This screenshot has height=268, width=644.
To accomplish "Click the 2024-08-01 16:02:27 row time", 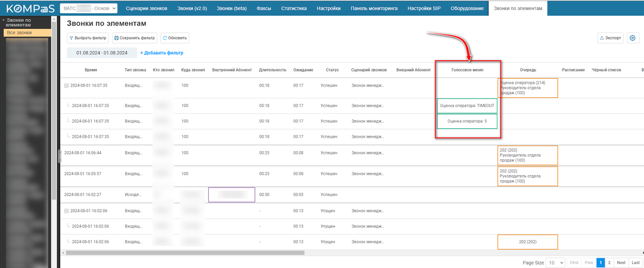I will 83,194.
